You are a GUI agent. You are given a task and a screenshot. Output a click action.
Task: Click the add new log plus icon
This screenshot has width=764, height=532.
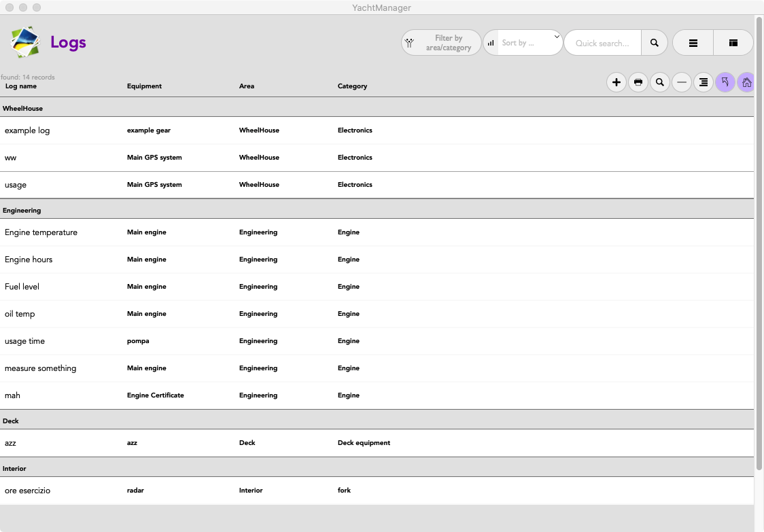click(x=617, y=83)
